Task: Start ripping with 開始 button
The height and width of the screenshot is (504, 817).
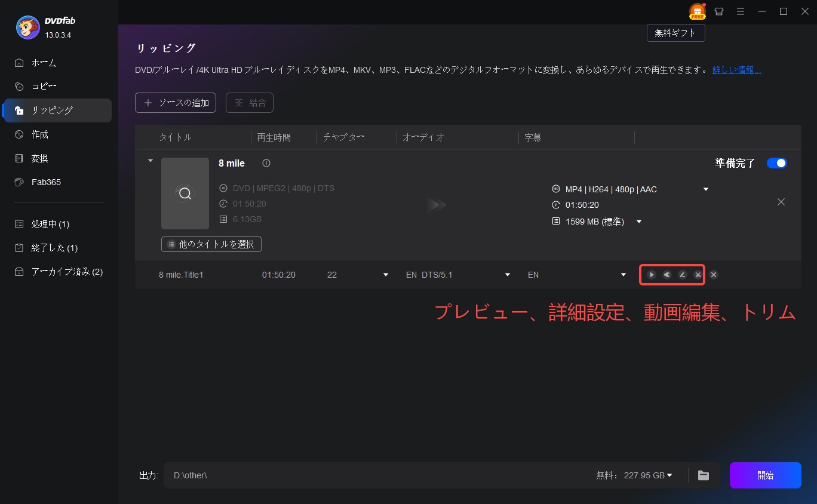Action: [x=765, y=475]
